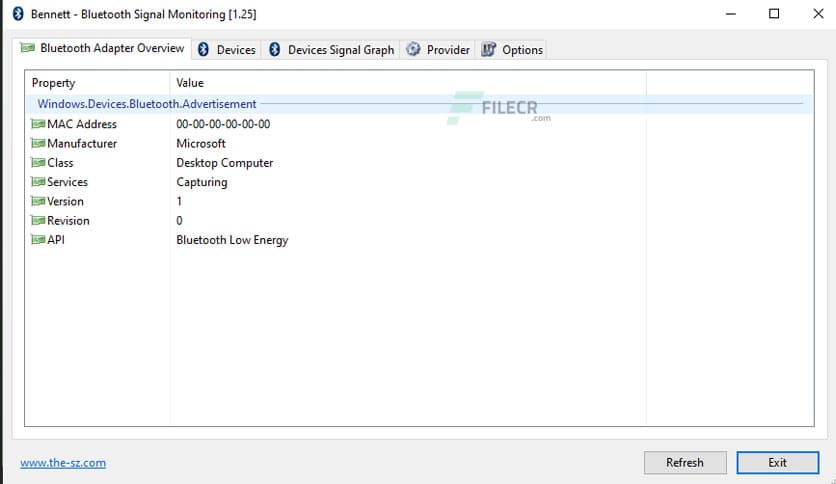Click the Exit button
The width and height of the screenshot is (836, 484).
pos(777,463)
